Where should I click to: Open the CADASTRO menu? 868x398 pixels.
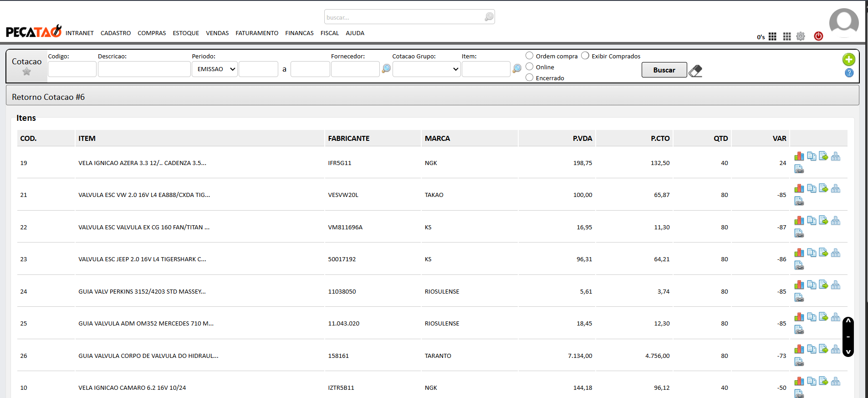tap(116, 33)
